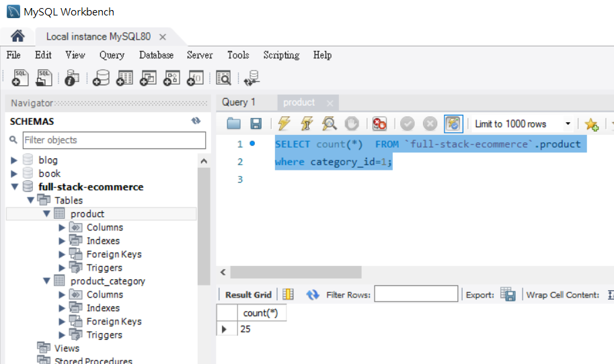Open the Server menu
The height and width of the screenshot is (364, 614).
click(x=200, y=55)
